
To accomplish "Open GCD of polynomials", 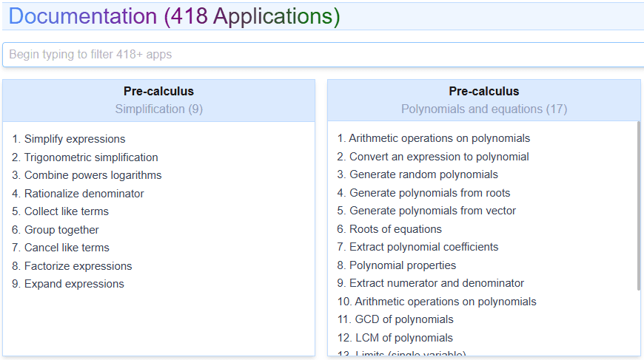I will pos(404,319).
